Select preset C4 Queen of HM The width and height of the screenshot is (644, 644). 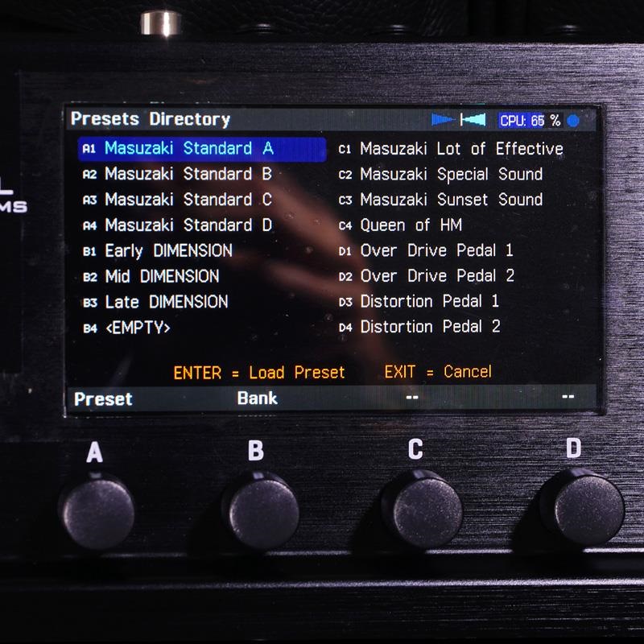pyautogui.click(x=402, y=225)
